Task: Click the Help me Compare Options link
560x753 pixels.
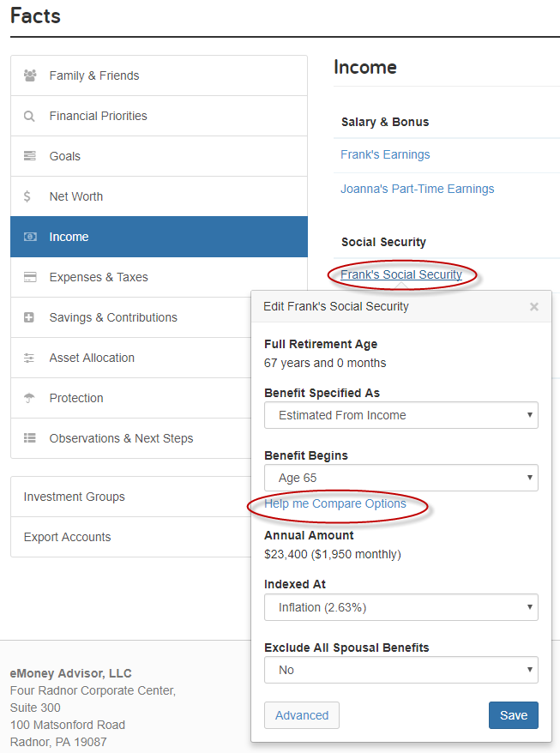Action: click(x=335, y=503)
